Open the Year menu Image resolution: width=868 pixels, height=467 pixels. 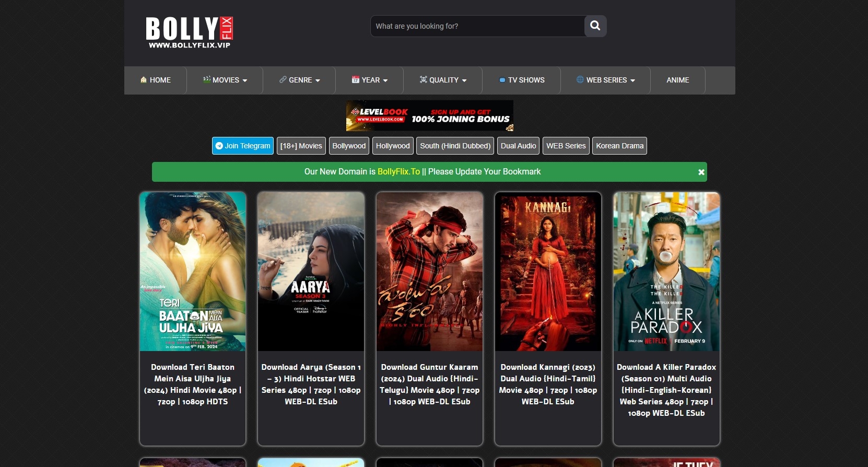tap(370, 80)
